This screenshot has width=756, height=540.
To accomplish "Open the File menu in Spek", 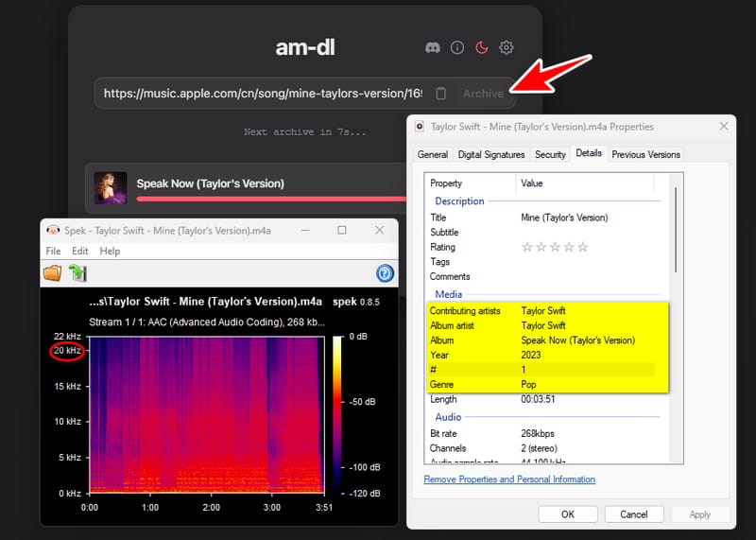I will coord(53,251).
